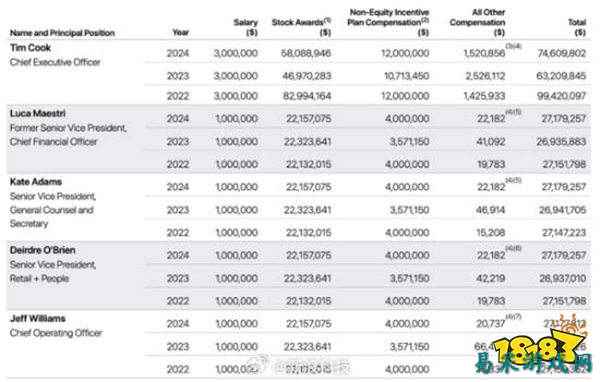Select Tim Cook's 2024 total 74,609,802

(562, 53)
